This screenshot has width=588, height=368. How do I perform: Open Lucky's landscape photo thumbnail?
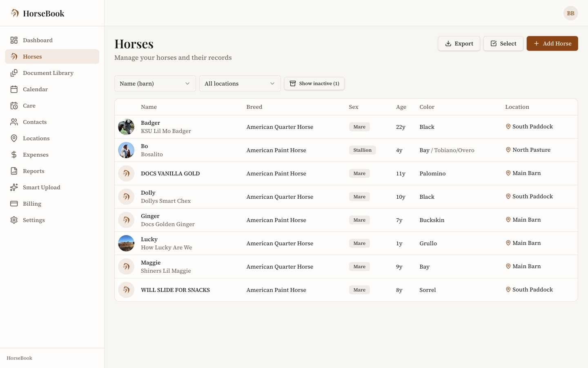[126, 243]
